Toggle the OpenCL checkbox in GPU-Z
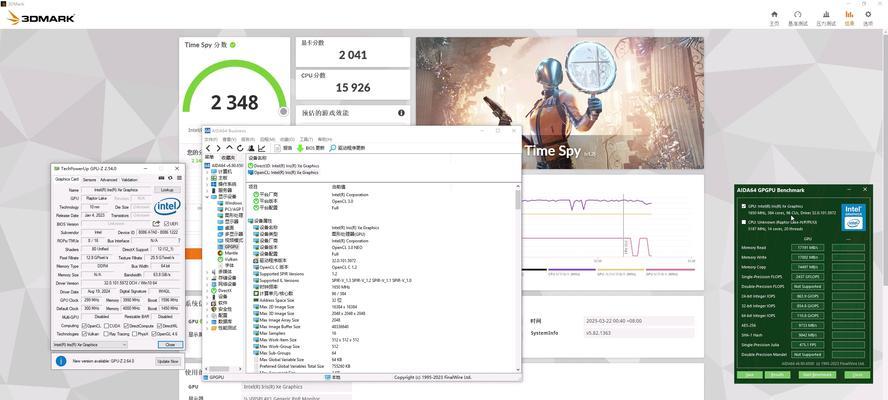This screenshot has width=888, height=400. 84,326
